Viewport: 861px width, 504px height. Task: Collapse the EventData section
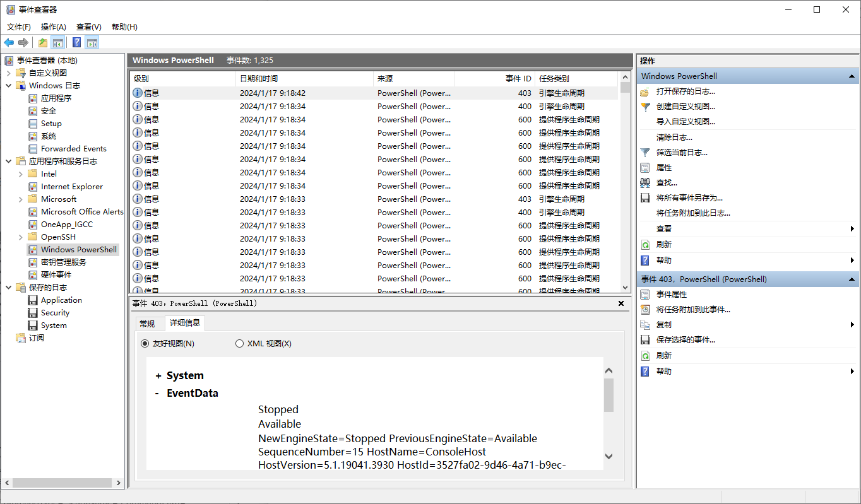[157, 393]
